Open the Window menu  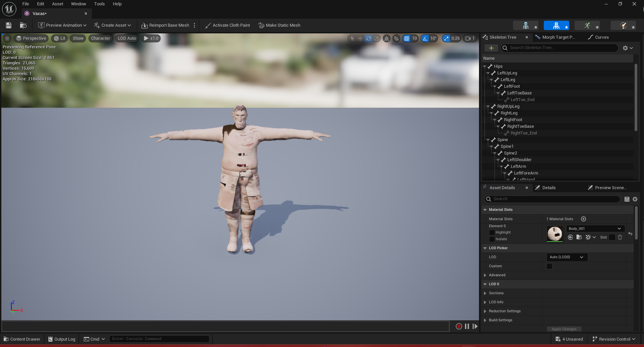tap(78, 4)
